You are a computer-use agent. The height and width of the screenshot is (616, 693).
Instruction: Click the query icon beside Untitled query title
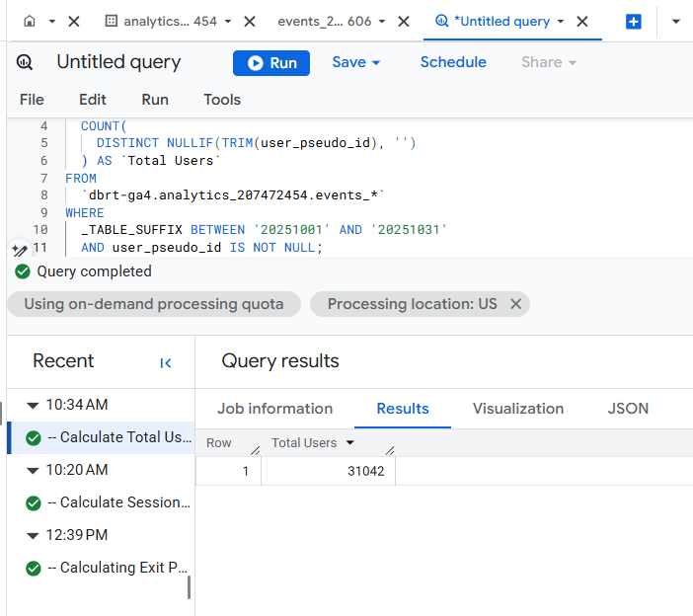[x=25, y=62]
